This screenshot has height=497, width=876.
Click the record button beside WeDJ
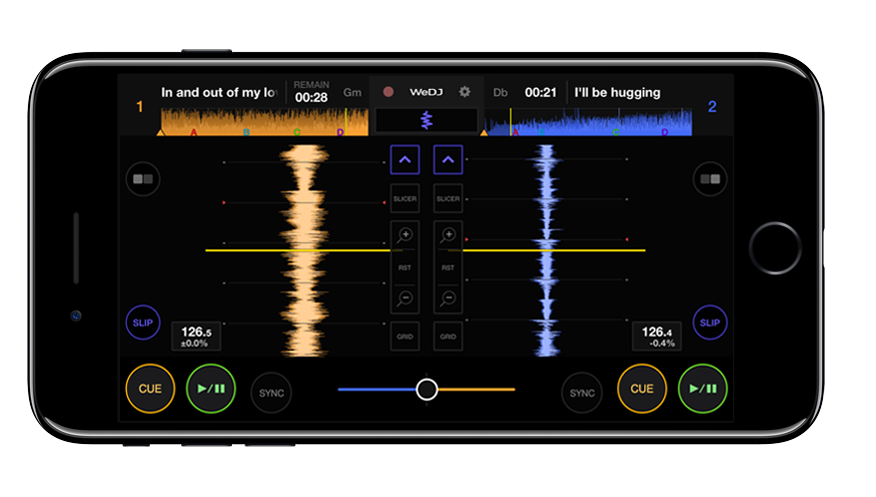click(x=388, y=92)
